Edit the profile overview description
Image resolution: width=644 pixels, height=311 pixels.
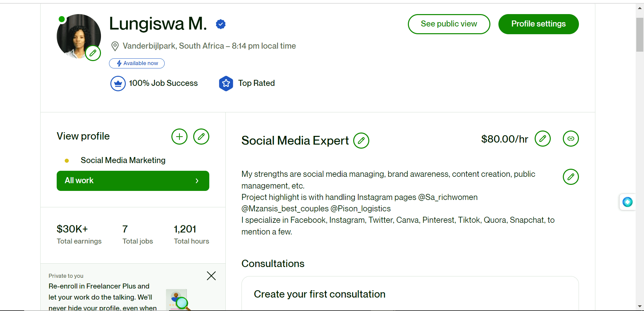(571, 177)
